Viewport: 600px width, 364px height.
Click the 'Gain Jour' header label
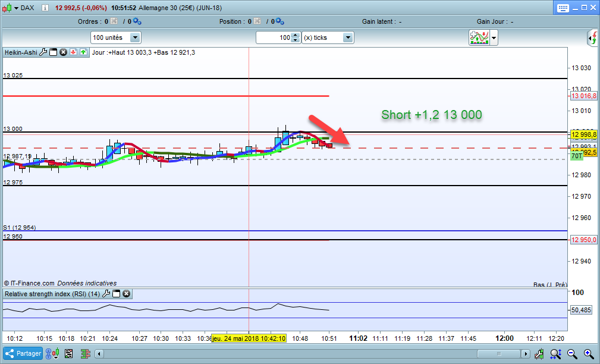click(x=492, y=21)
